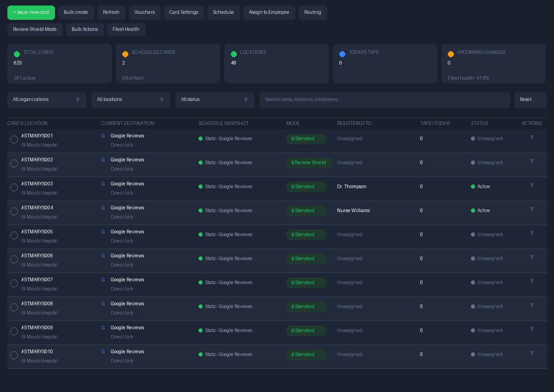Check the #STMARYS008 row selector
This screenshot has width=554, height=392.
pyautogui.click(x=14, y=307)
